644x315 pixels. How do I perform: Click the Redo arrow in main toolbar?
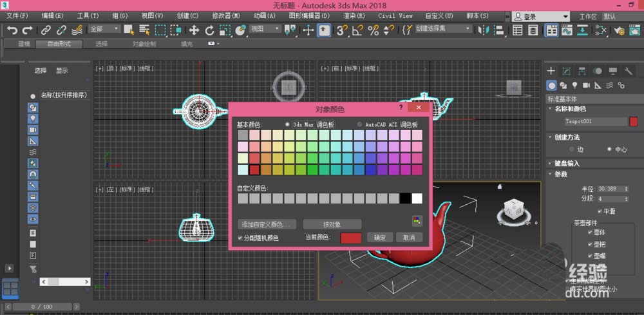coord(27,30)
